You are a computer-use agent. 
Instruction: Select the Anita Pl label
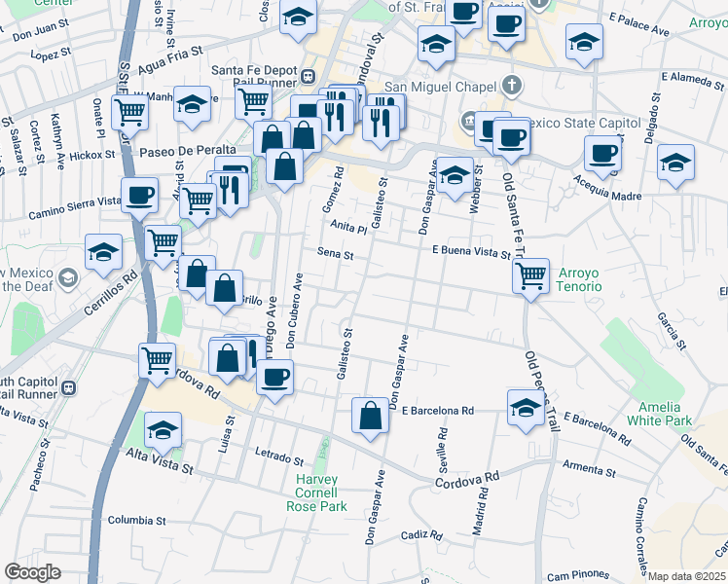coord(348,227)
